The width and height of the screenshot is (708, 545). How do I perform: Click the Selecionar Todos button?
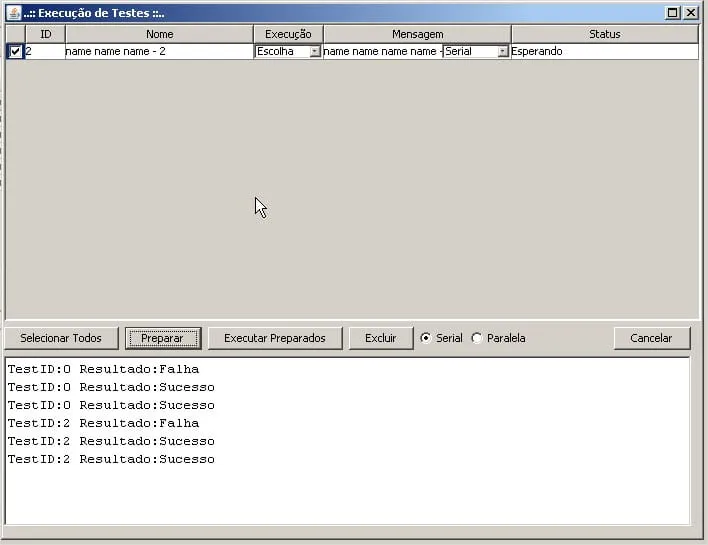(x=61, y=338)
